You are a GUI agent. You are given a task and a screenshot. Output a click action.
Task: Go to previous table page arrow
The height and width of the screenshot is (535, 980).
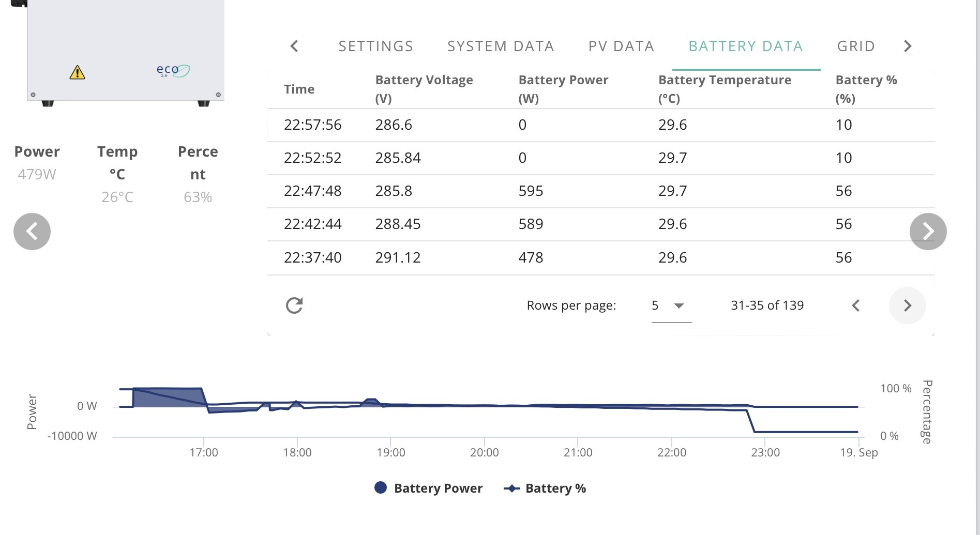click(x=856, y=305)
